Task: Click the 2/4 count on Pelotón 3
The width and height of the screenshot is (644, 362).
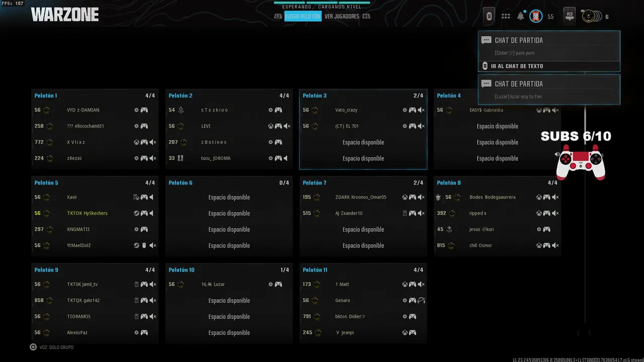Action: 418,96
